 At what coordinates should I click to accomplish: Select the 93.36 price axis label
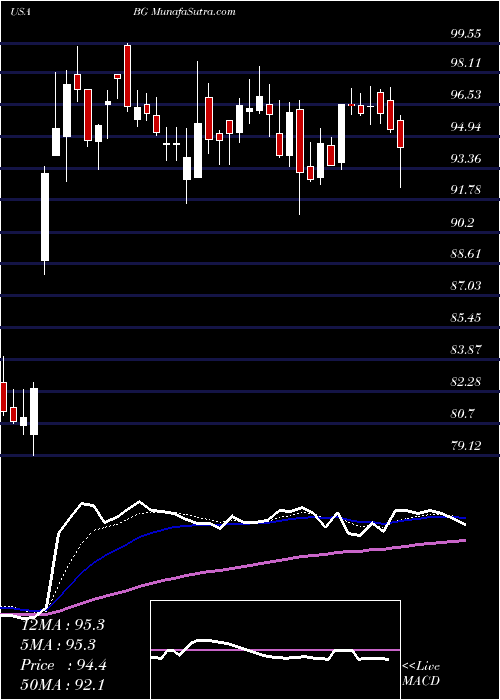tap(466, 158)
